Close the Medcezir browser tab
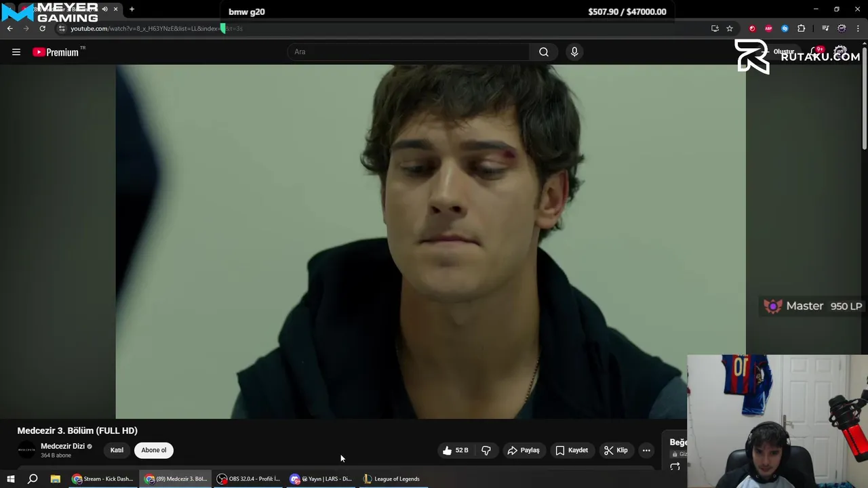The image size is (868, 488). [x=115, y=9]
